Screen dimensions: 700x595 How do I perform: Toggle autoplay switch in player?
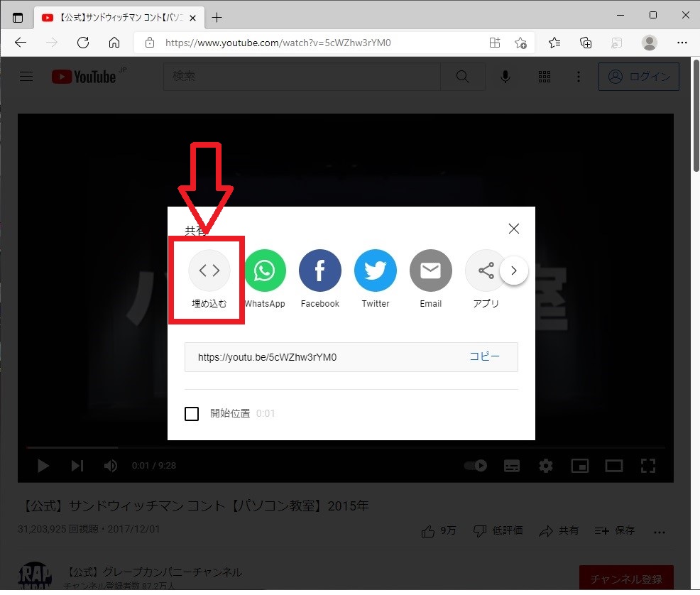pyautogui.click(x=476, y=466)
